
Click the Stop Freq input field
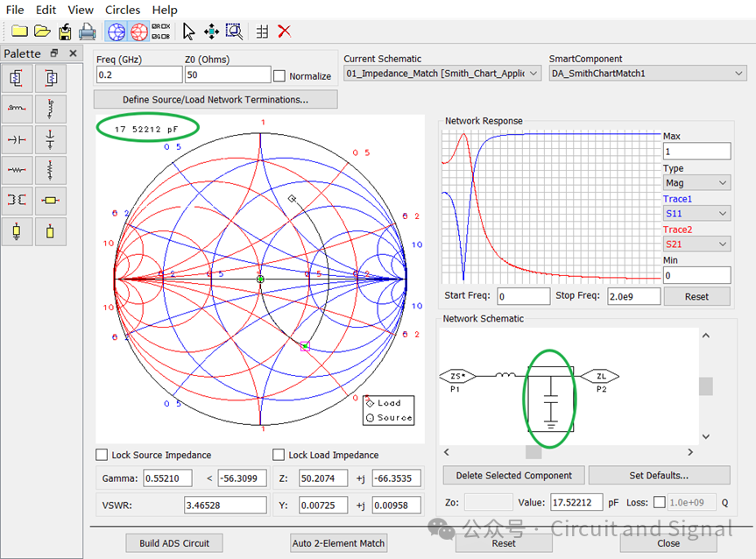pos(633,296)
